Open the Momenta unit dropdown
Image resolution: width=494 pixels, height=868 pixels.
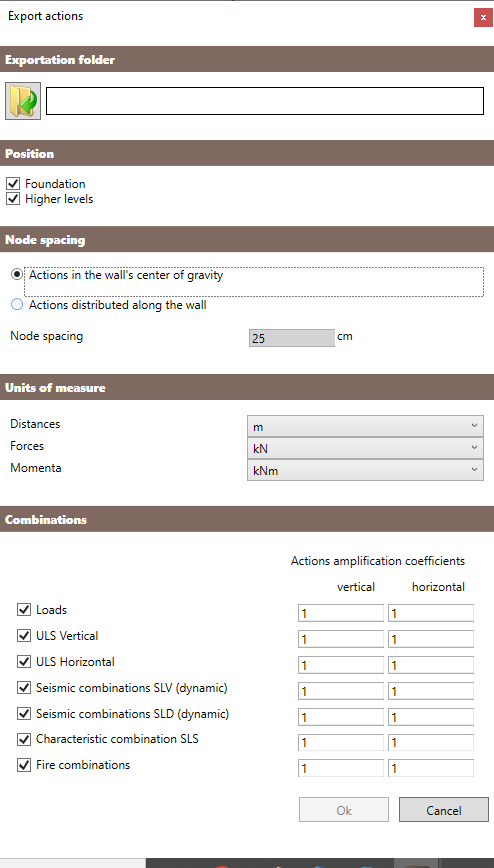(365, 470)
